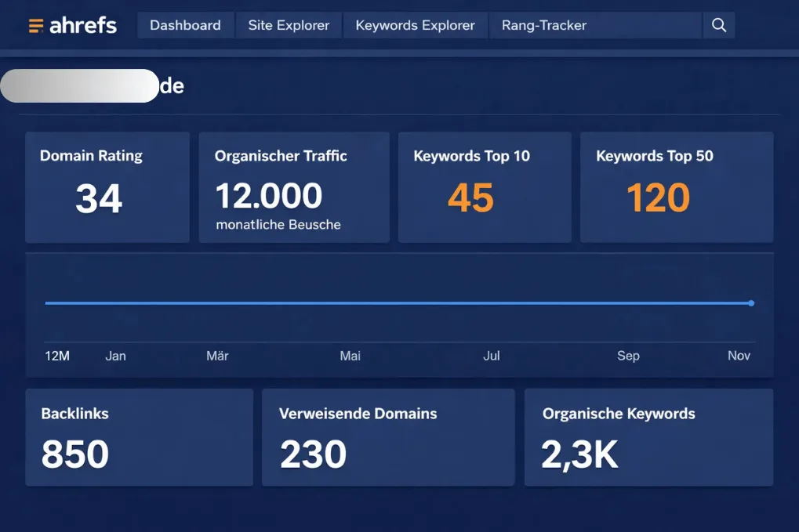Open the Organischer Traffic card
Viewport: 799px width, 532px height.
pyautogui.click(x=293, y=186)
